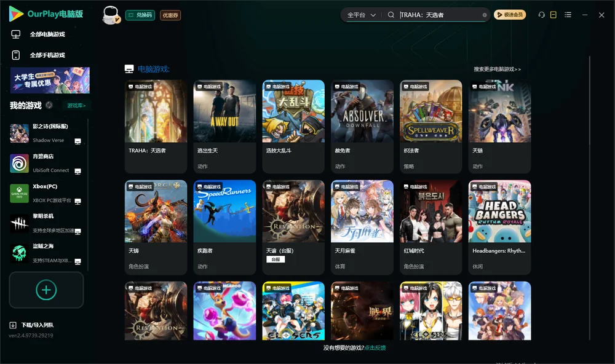Expand the 全平台 platform dropdown
Screen dimensions: 615x364
(x=361, y=15)
